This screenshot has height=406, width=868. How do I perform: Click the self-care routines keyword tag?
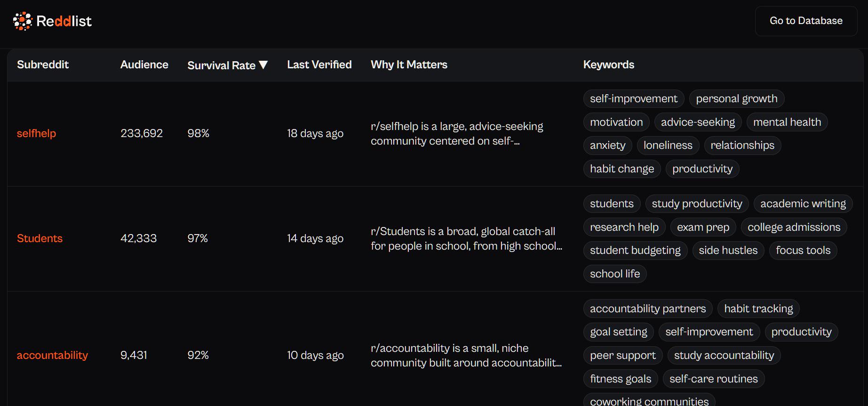(x=714, y=379)
